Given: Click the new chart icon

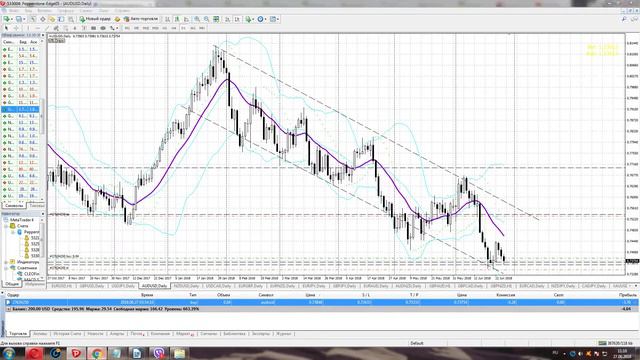Looking at the screenshot, I should click(7, 19).
